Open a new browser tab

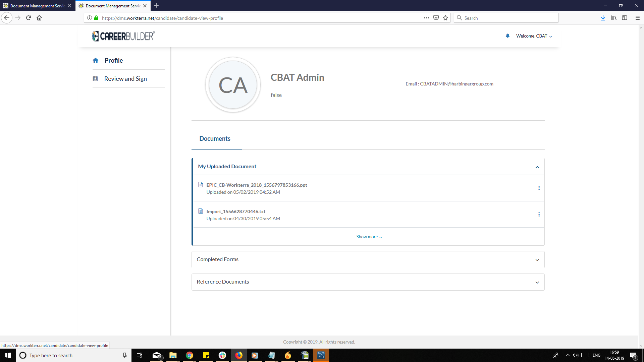(156, 6)
